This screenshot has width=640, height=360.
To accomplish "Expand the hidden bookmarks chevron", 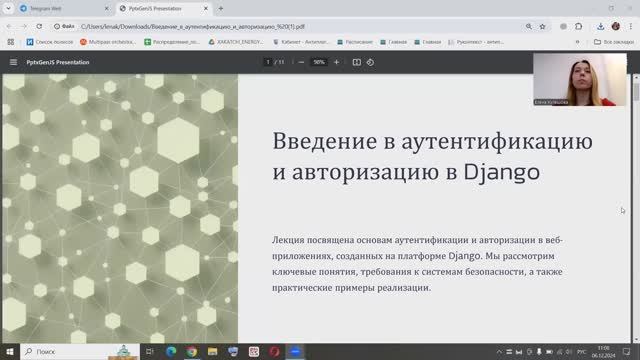I will pyautogui.click(x=577, y=42).
